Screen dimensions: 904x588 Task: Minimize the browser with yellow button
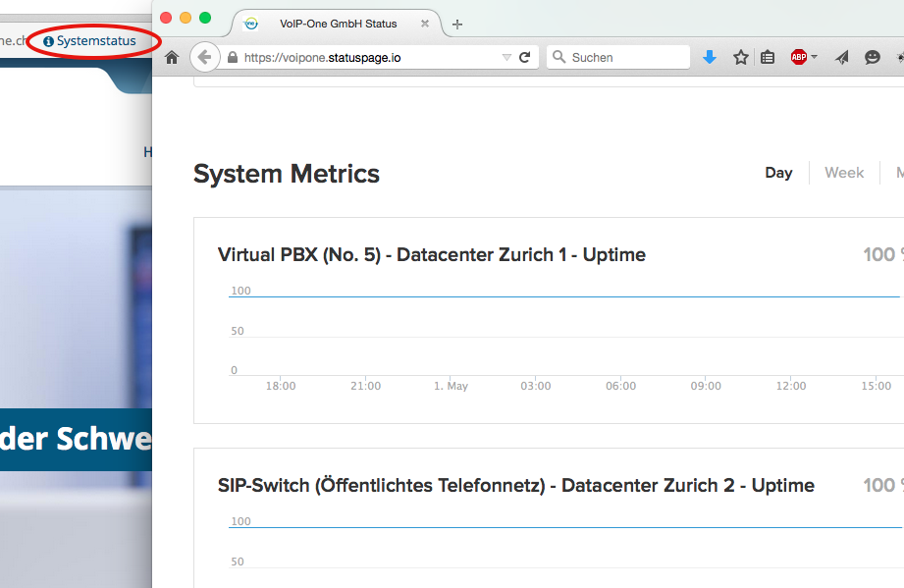[x=186, y=18]
